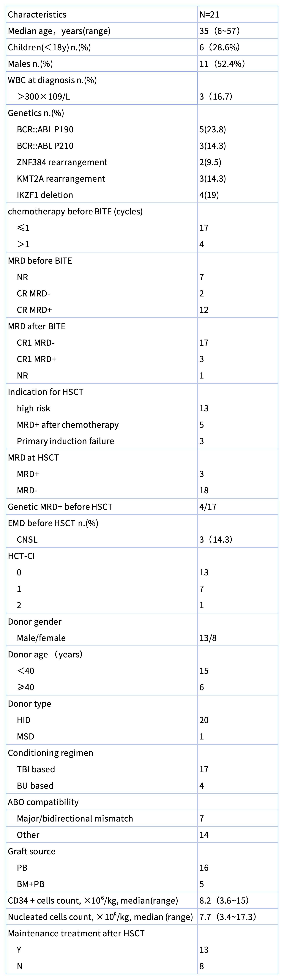Click the Primary induction failure label

coord(65,441)
